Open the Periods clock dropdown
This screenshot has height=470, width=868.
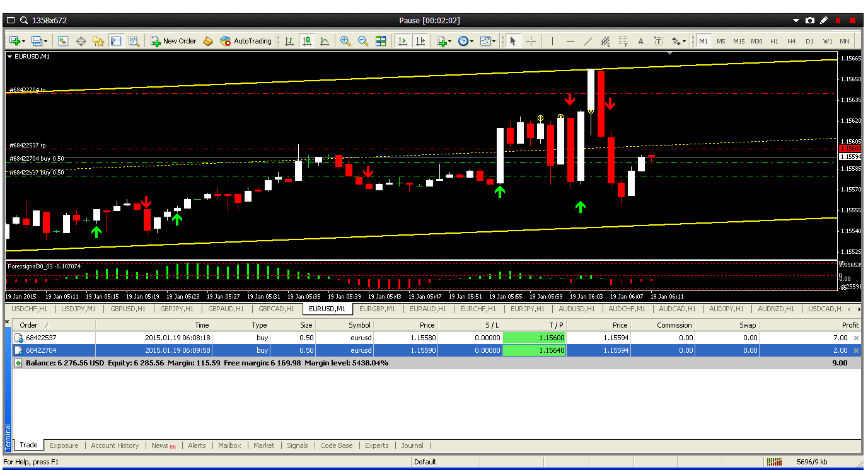pos(466,41)
